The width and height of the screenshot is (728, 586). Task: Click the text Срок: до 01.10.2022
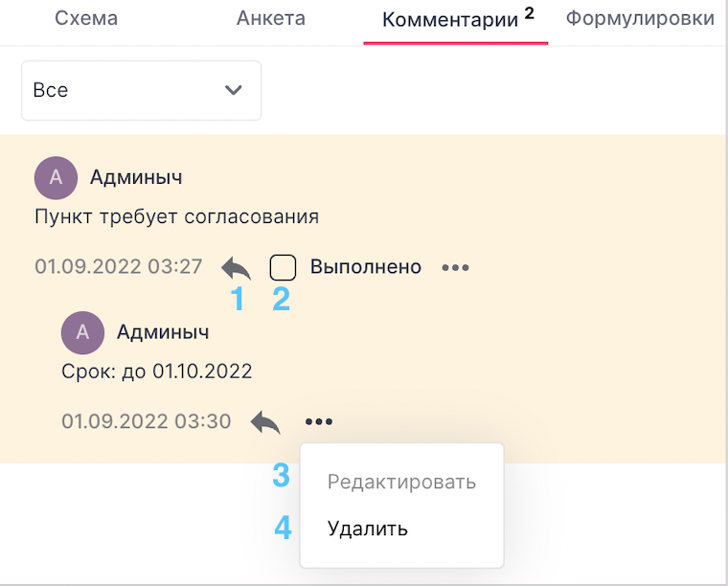[157, 372]
